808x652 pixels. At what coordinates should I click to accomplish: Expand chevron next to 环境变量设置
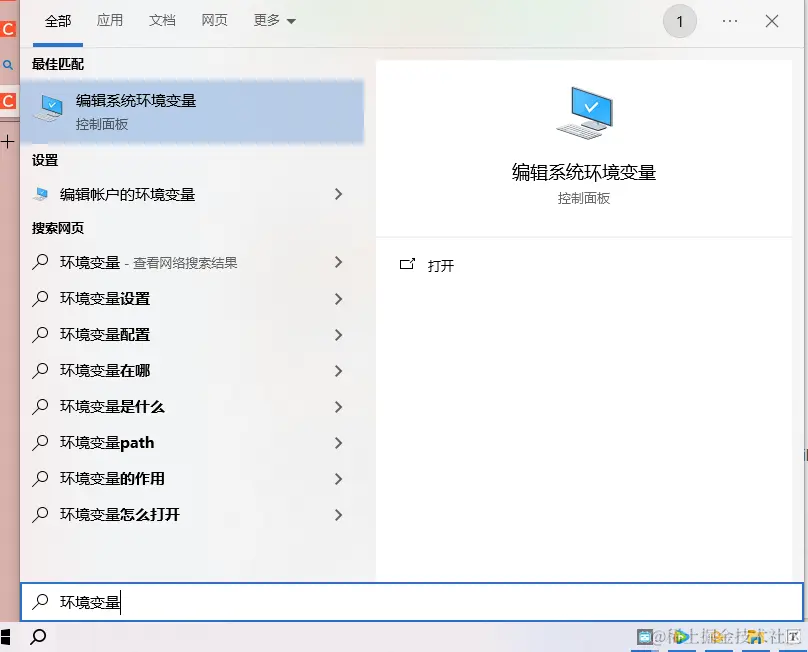[339, 299]
